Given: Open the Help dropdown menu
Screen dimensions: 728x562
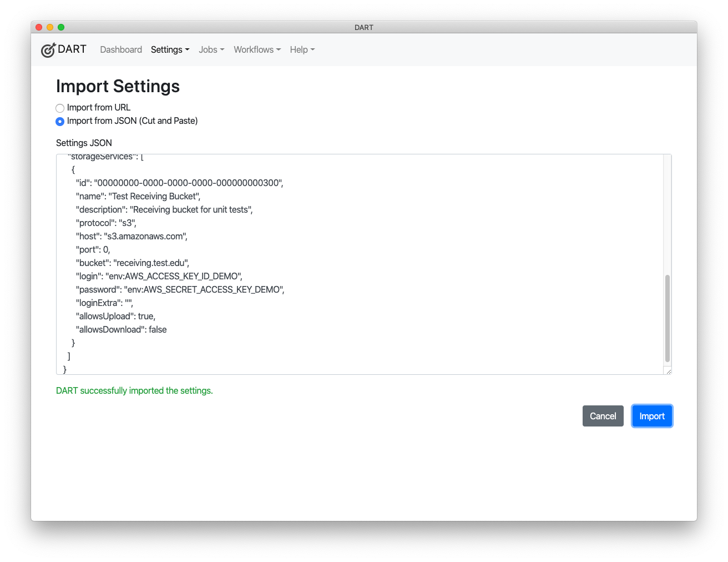Looking at the screenshot, I should [x=299, y=49].
